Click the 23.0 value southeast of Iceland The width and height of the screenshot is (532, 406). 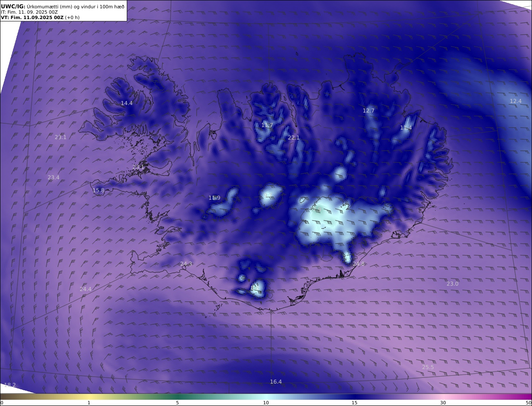(453, 284)
